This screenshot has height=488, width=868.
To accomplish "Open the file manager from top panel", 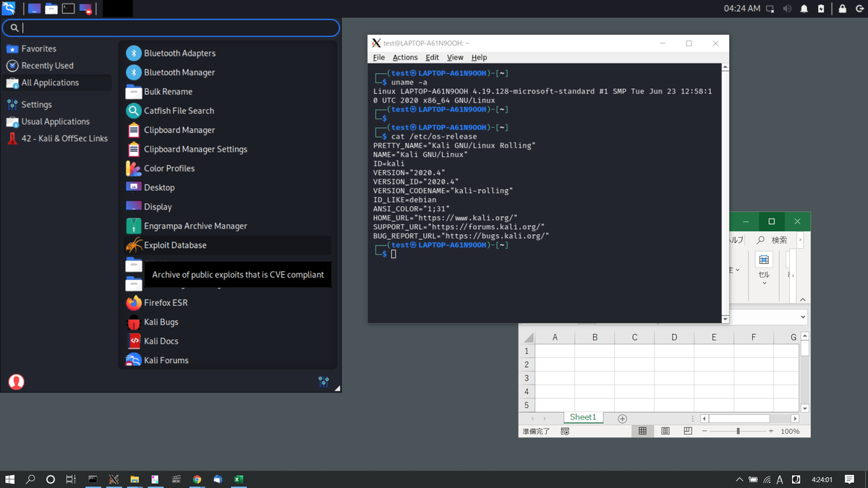I will click(x=51, y=9).
